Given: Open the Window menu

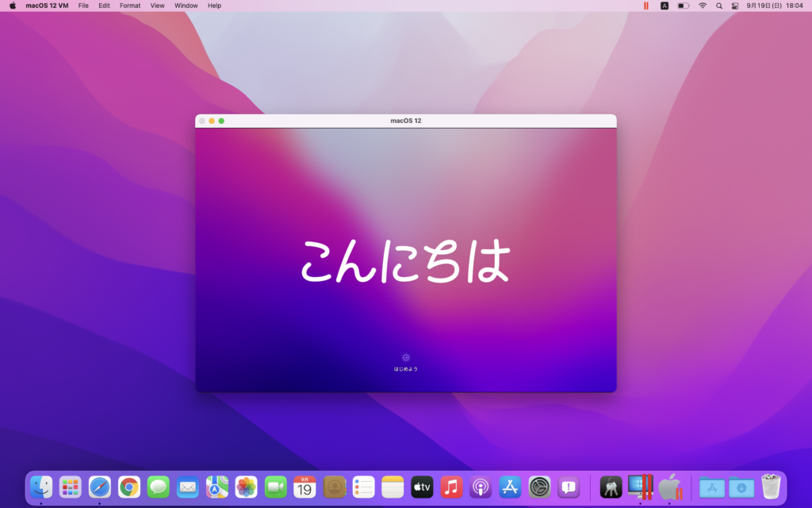Looking at the screenshot, I should 186,6.
